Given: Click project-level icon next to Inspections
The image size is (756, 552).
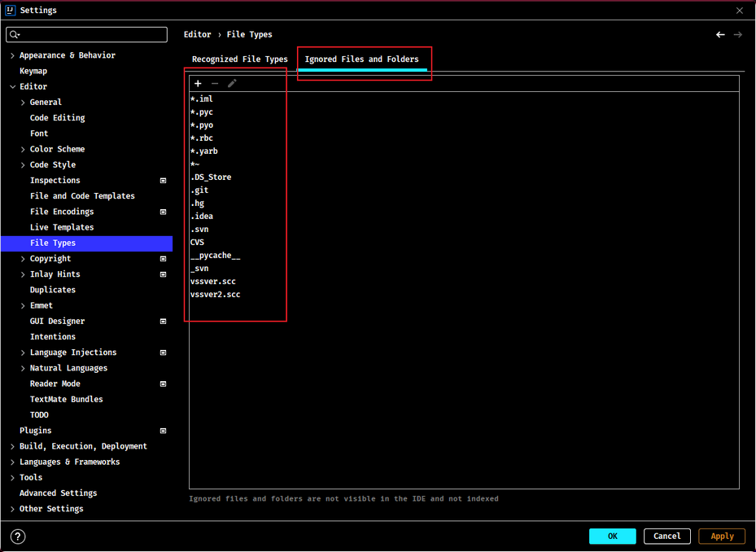Looking at the screenshot, I should (163, 181).
